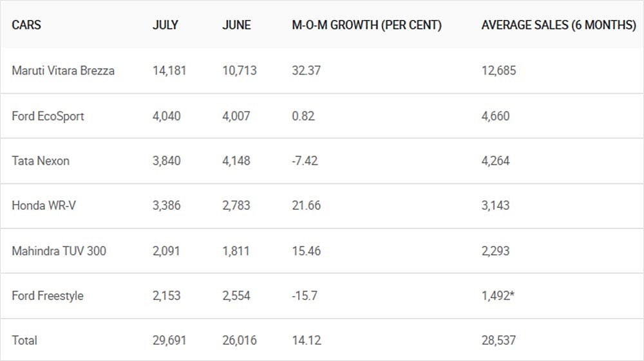Click the June value 1,811
The width and height of the screenshot is (644, 361).
coord(236,251)
